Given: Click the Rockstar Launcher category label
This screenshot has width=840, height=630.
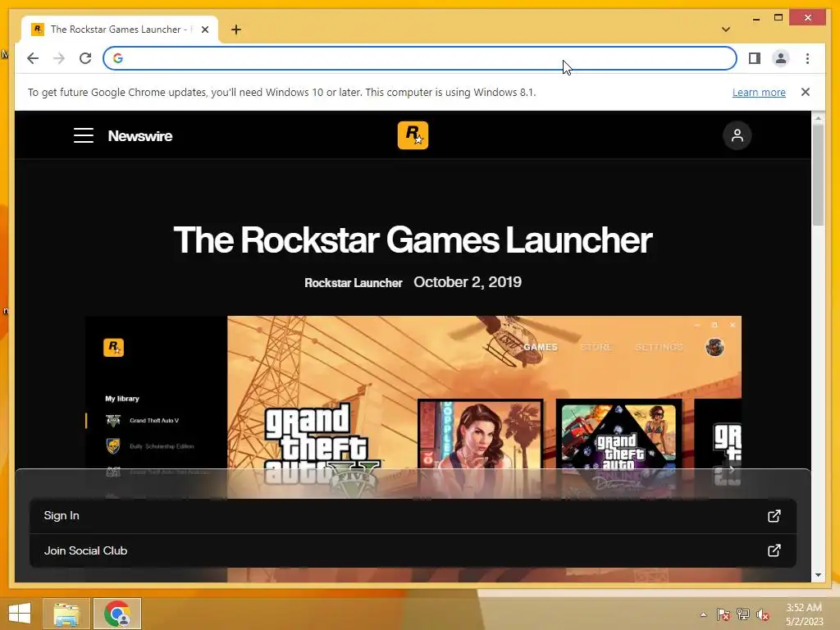Looking at the screenshot, I should tap(353, 283).
